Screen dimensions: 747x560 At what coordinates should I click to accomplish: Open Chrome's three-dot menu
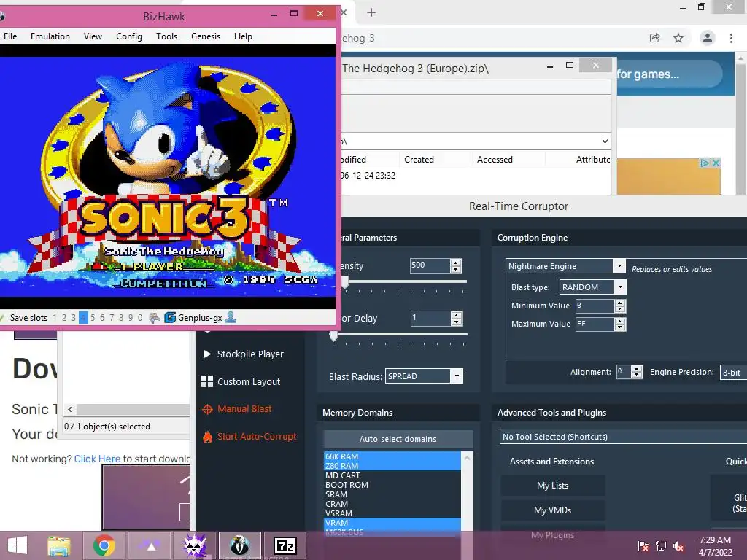coord(731,38)
